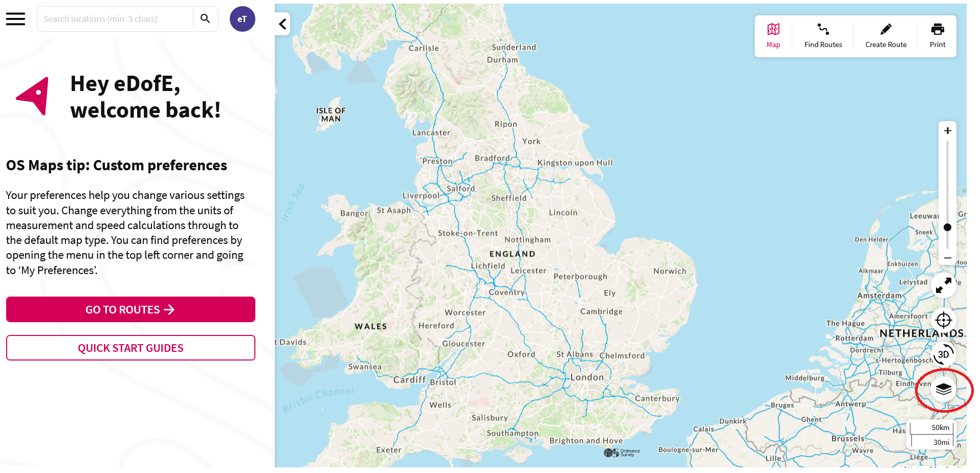The height and width of the screenshot is (473, 980).
Task: Collapse the side panel with the arrow
Action: point(282,24)
